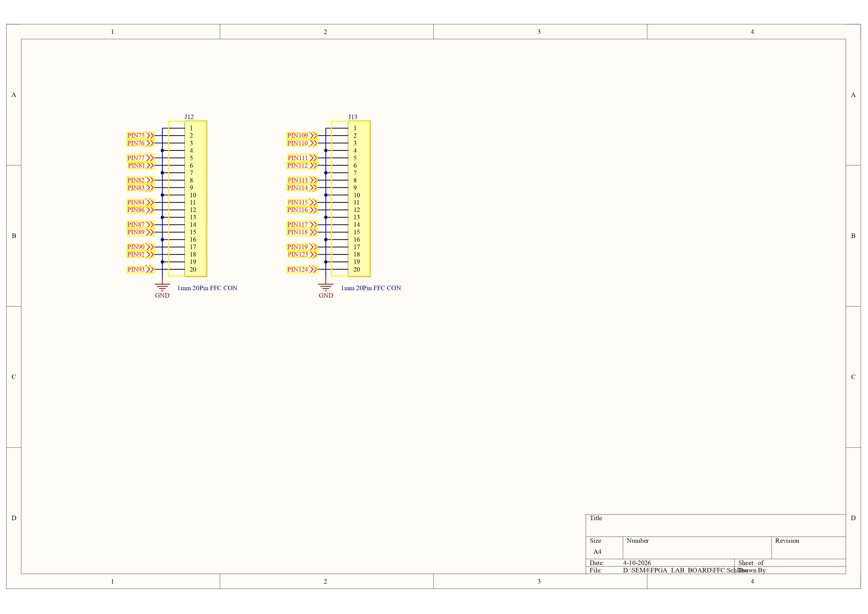
Task: Click the PIN117 port arrow symbol
Action: 301,224
